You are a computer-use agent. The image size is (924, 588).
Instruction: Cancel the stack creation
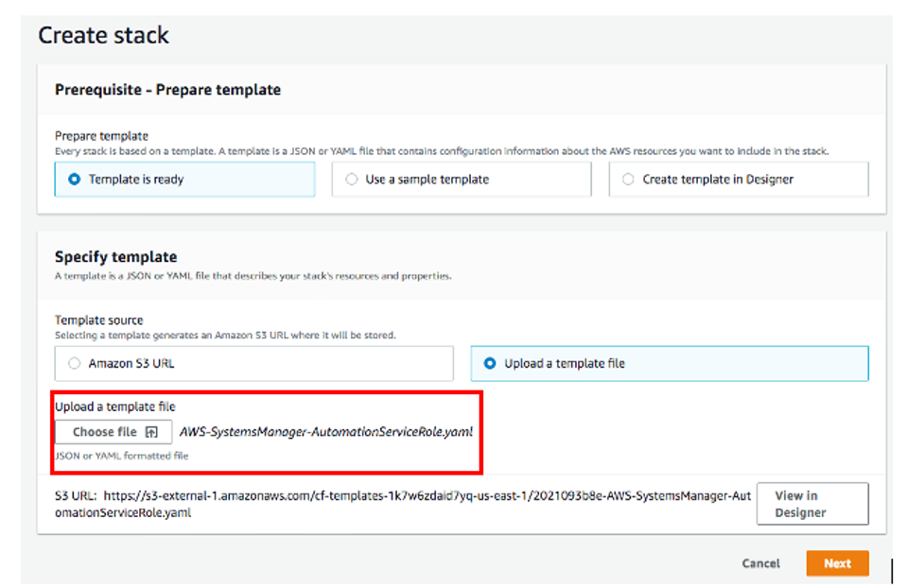click(x=759, y=562)
